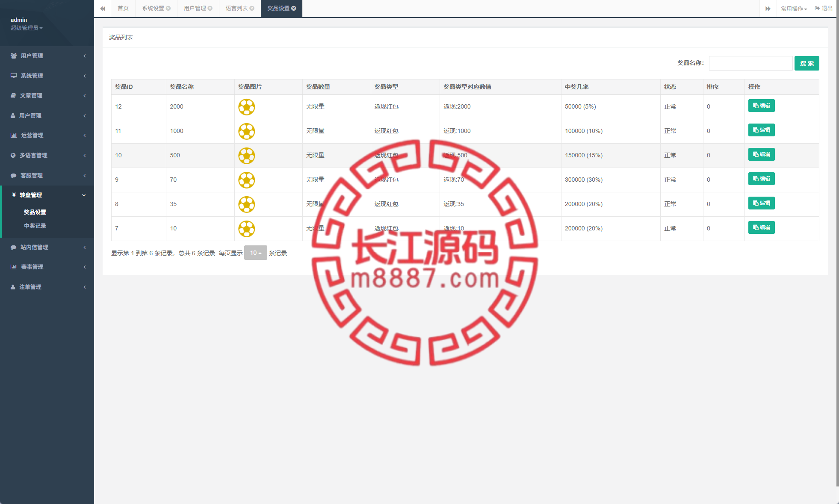Close the 奖品设置 tab via its x icon

294,9
